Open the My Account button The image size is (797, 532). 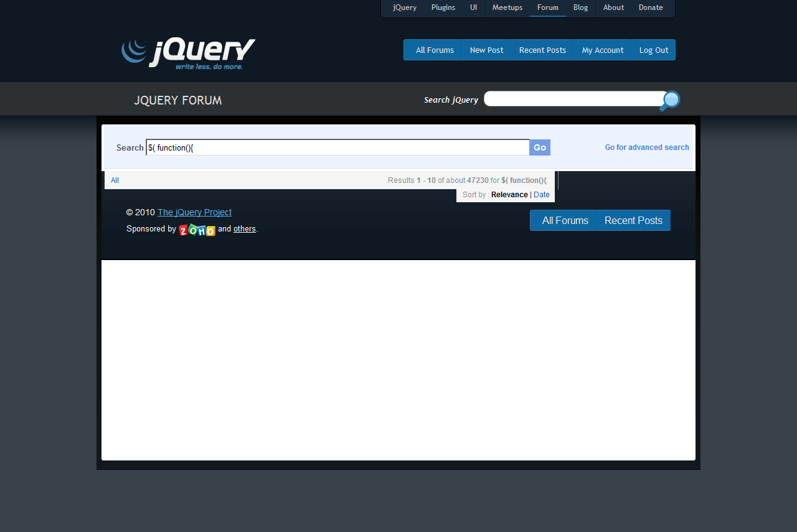[603, 50]
